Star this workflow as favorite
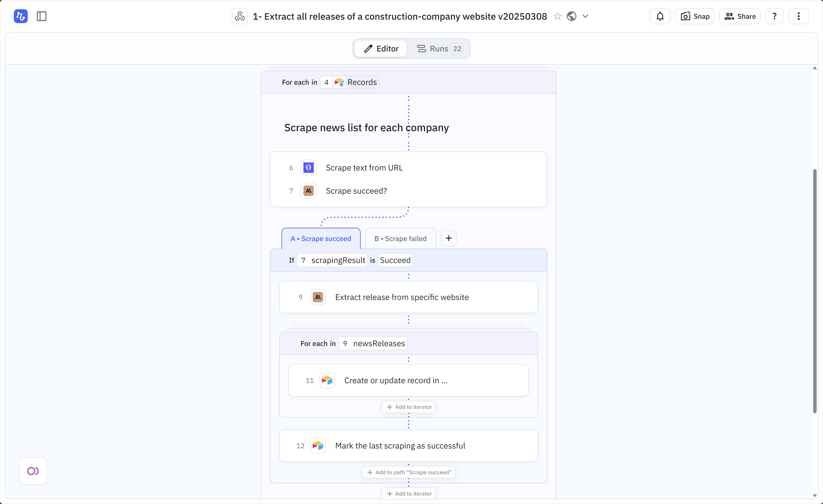Viewport: 823px width, 504px height. [x=557, y=16]
